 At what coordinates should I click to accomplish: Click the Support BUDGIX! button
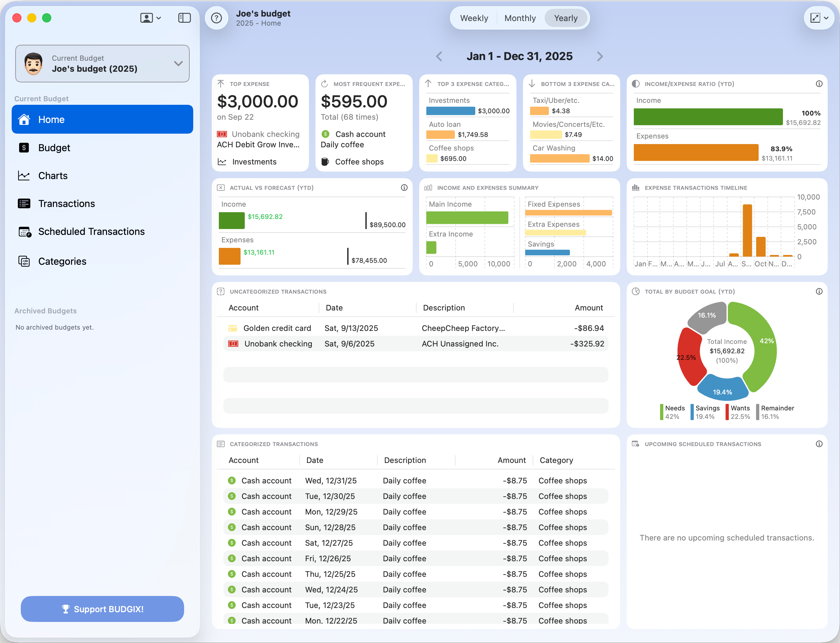(x=102, y=609)
